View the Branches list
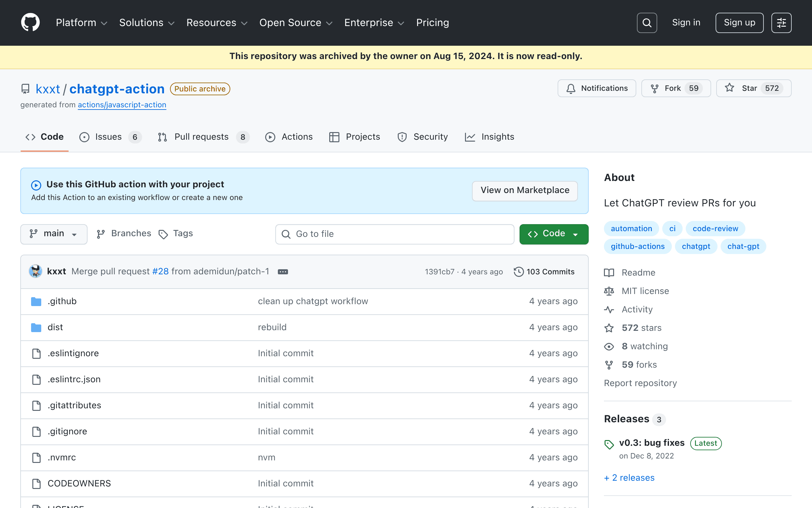 tap(124, 233)
